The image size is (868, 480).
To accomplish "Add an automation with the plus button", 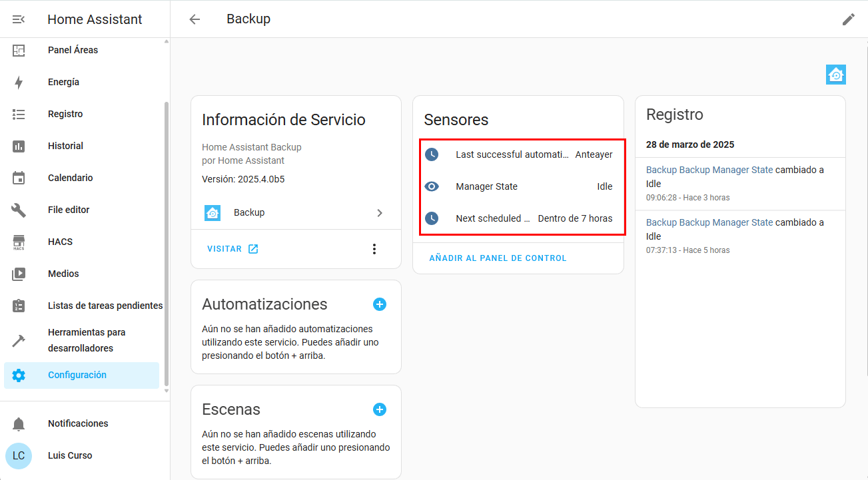I will [380, 304].
